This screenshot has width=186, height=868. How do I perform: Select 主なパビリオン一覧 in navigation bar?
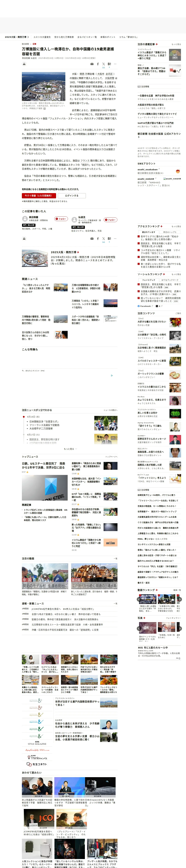87,37
